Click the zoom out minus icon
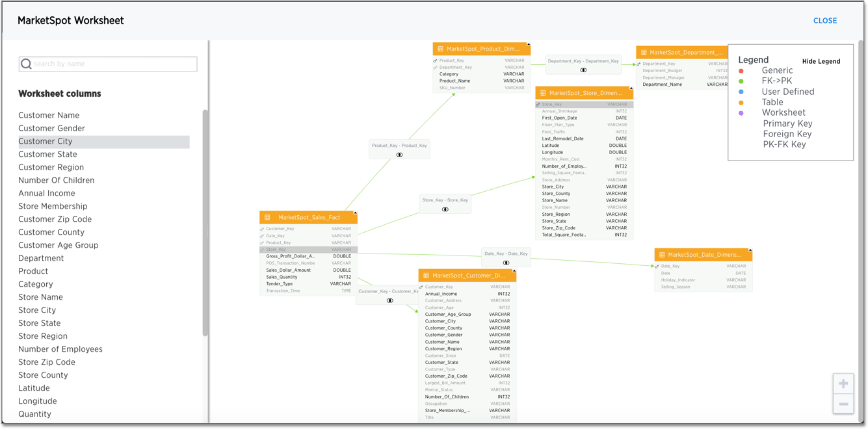Screen dimensions: 868x429 click(x=843, y=404)
